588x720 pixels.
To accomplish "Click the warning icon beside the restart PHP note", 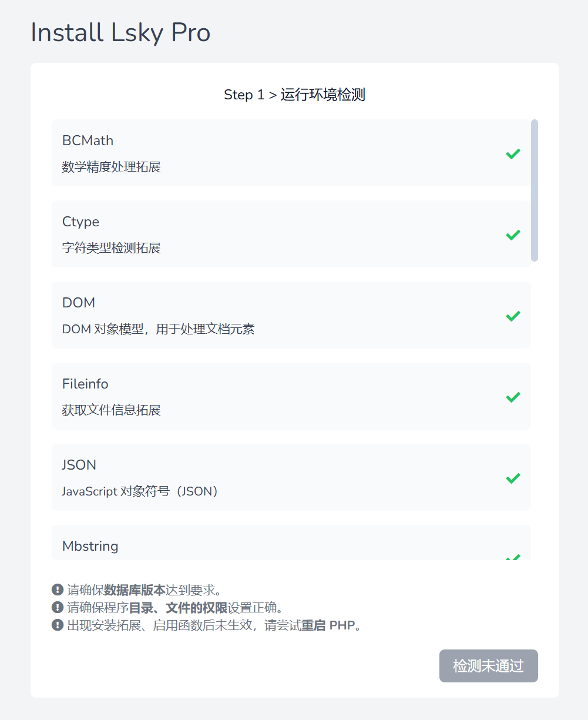I will tap(58, 625).
